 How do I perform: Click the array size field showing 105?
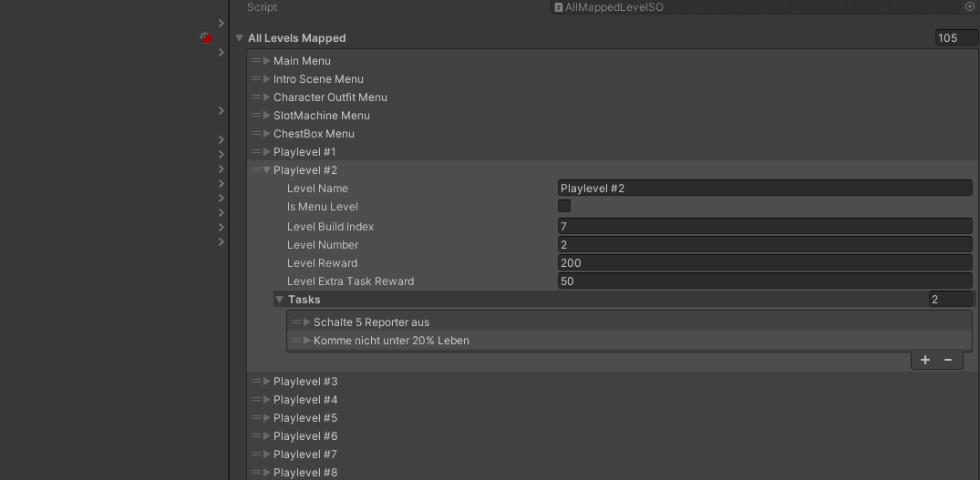(956, 38)
